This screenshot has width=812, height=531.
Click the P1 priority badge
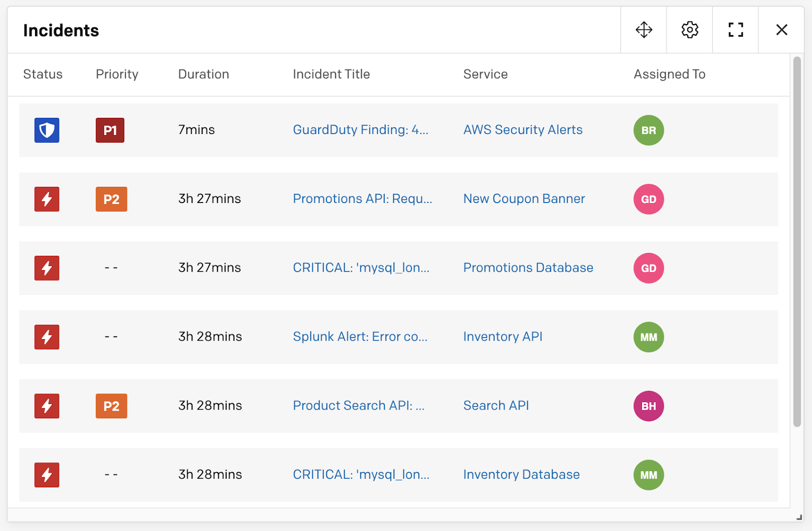pyautogui.click(x=110, y=130)
